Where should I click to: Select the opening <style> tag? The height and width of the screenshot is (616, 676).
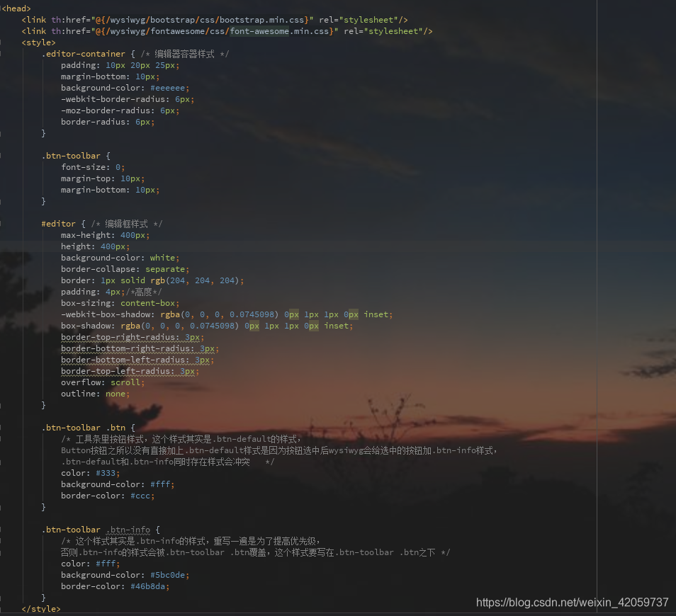coord(38,42)
